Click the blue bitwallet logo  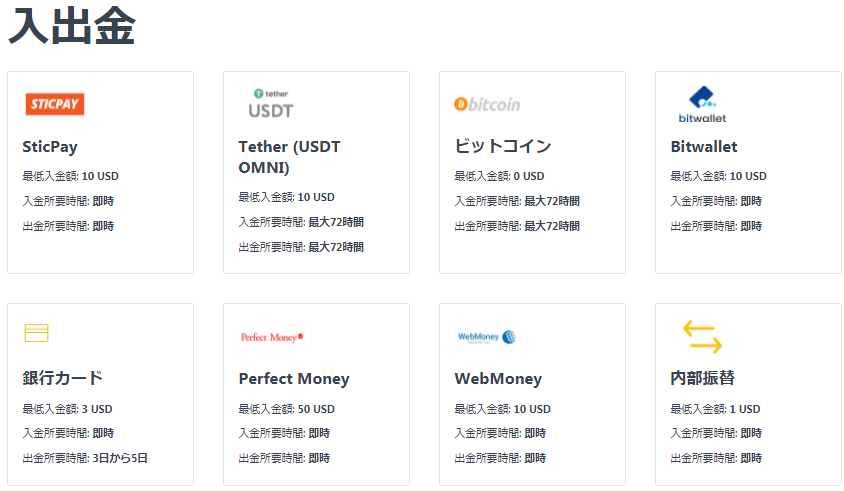click(x=702, y=104)
